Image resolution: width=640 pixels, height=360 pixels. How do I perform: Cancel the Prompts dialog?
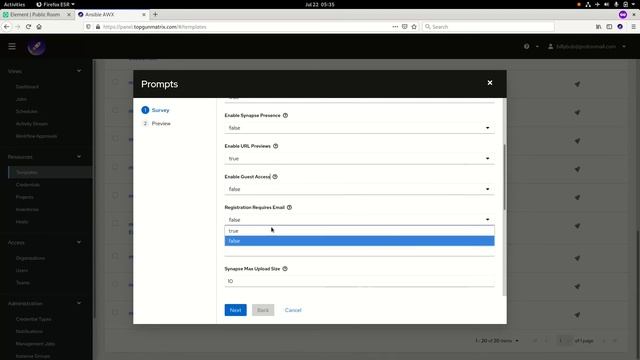tap(293, 310)
